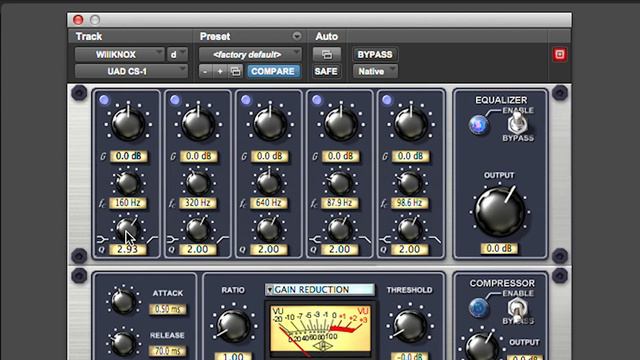Click the compressor RELEASE knob
The height and width of the screenshot is (360, 640).
click(123, 343)
